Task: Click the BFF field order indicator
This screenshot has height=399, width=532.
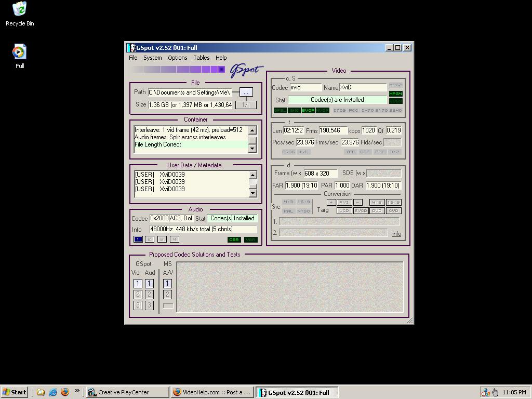Action: pos(365,152)
